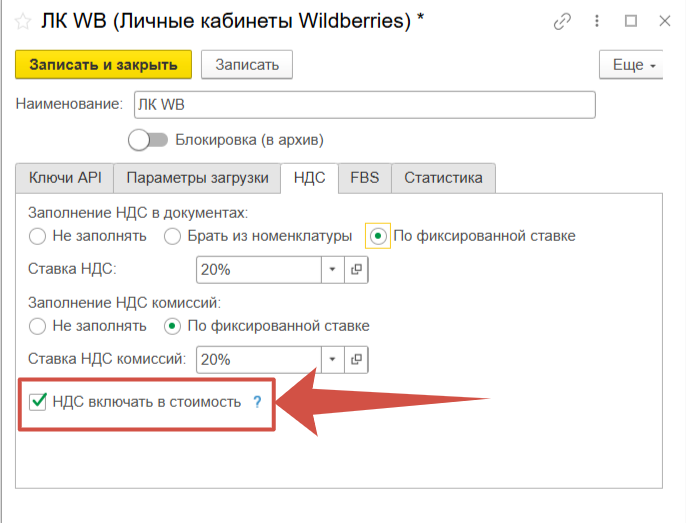Show help for НДС включать в стоимость
686x523 pixels.
[256, 402]
